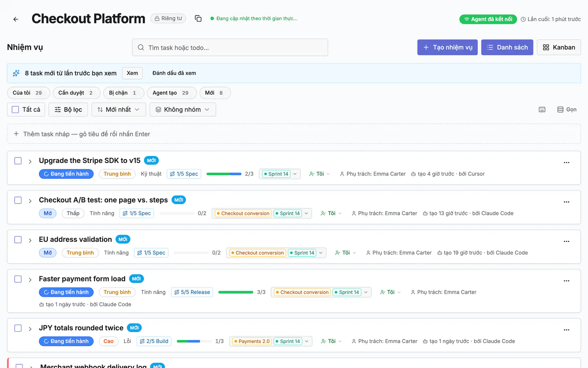
Task: Switch to Kanban view
Action: coord(559,47)
